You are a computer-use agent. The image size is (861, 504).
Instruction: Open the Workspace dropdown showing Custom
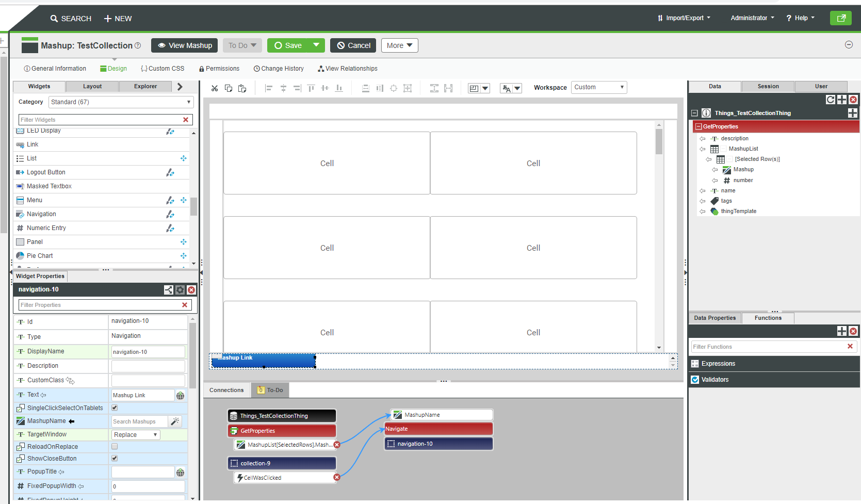click(598, 87)
